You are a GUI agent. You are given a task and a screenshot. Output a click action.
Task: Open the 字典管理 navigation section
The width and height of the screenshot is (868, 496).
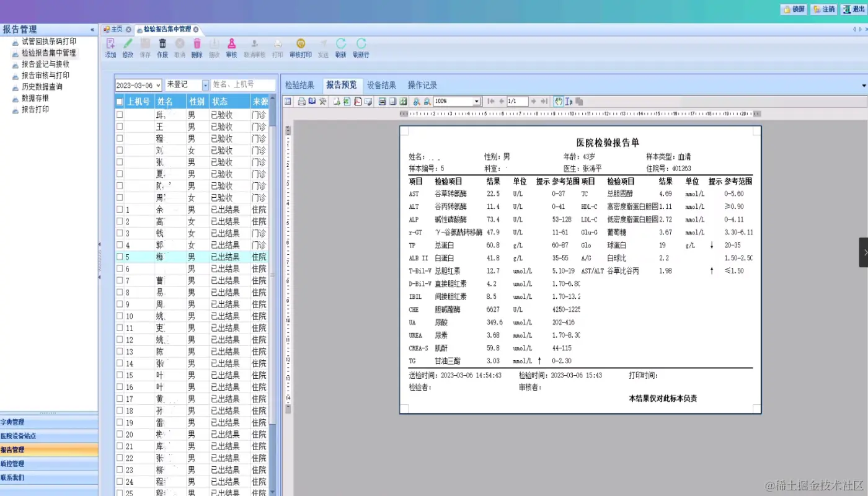49,422
